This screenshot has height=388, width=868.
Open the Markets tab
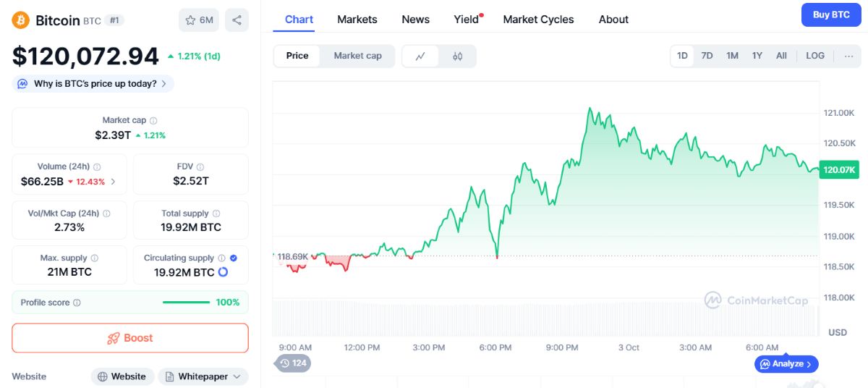pos(357,20)
